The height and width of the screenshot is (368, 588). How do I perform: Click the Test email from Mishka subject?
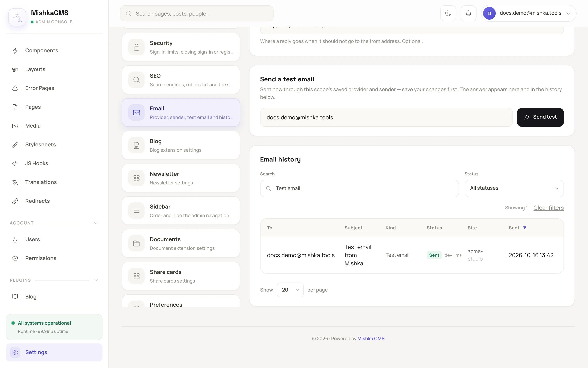(358, 255)
